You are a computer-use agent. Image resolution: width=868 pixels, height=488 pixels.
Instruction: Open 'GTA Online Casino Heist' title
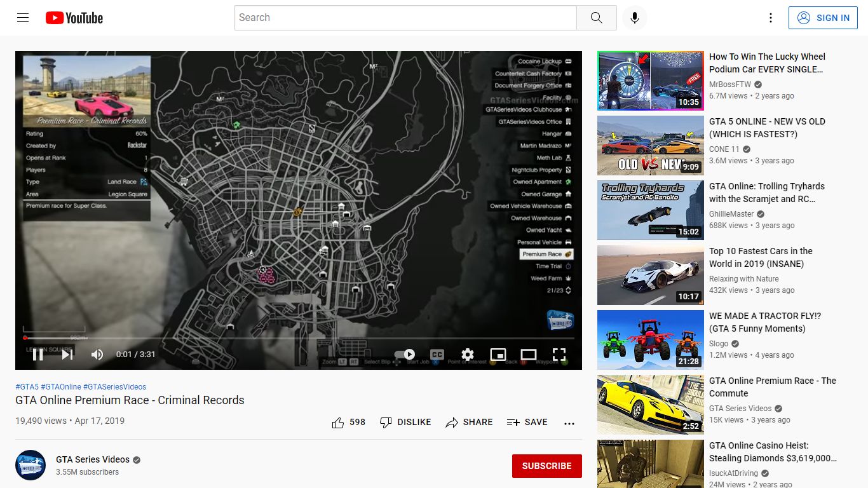773,452
